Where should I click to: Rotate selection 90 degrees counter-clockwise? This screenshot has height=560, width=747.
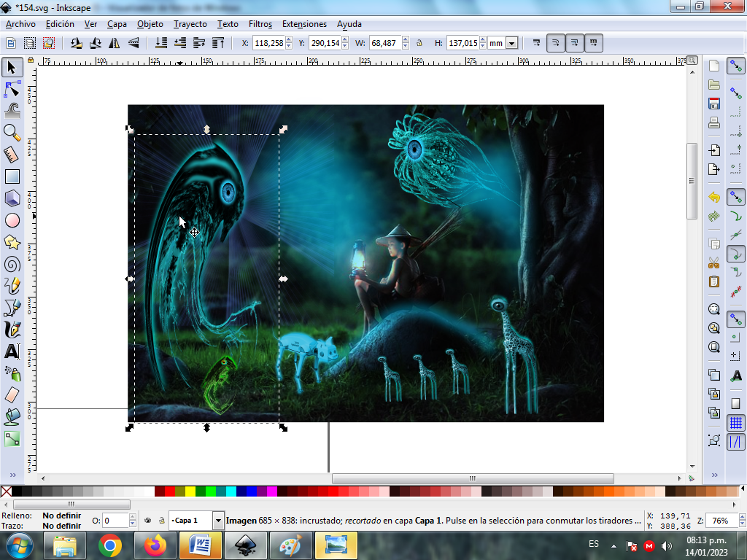click(x=76, y=43)
